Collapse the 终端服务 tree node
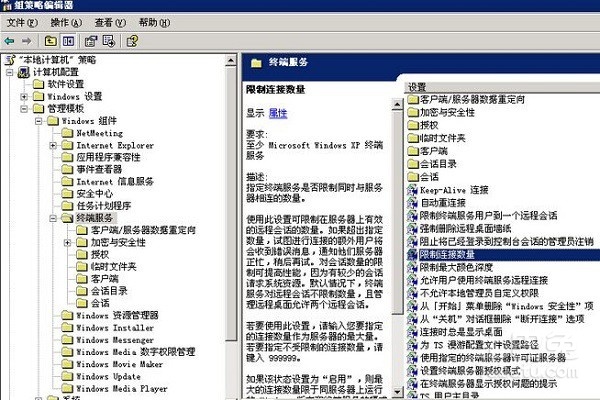This screenshot has width=600, height=400. [x=52, y=217]
